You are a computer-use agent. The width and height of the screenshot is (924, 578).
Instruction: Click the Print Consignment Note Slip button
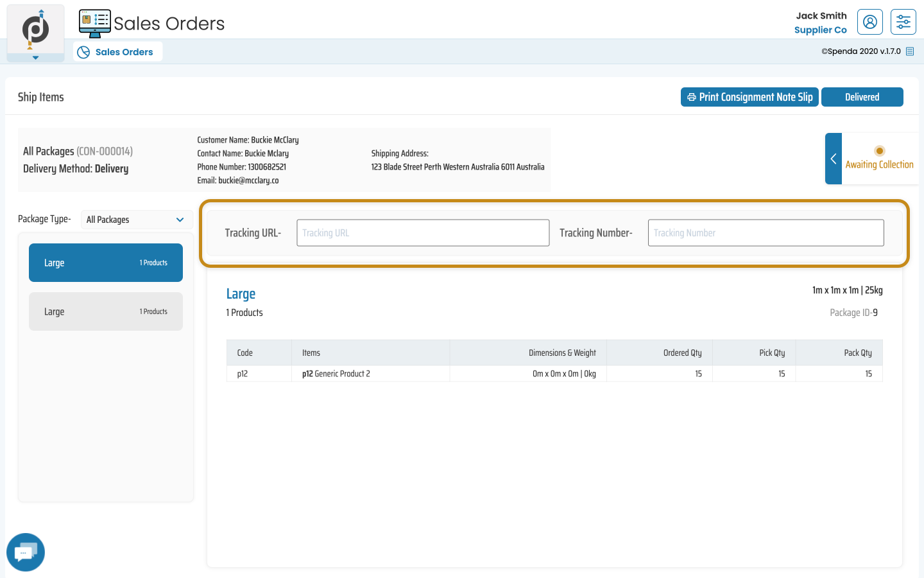pos(749,97)
